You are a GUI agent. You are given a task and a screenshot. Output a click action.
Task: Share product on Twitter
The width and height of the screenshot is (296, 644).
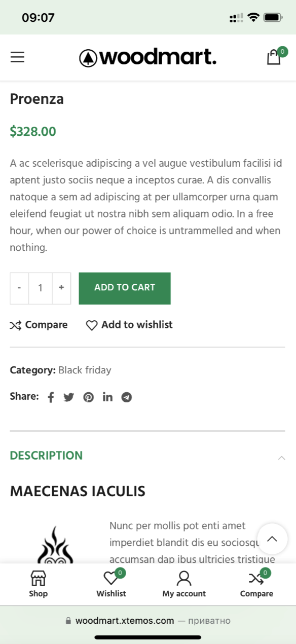pos(69,397)
